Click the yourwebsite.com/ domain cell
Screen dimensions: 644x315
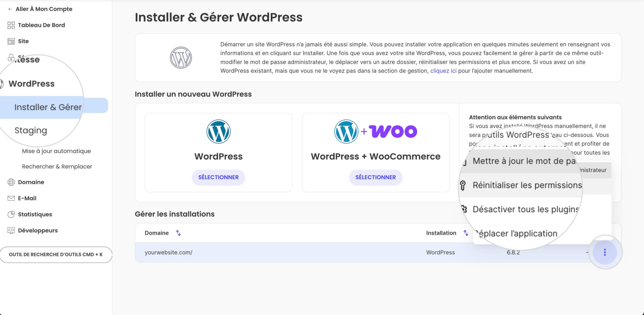point(169,252)
